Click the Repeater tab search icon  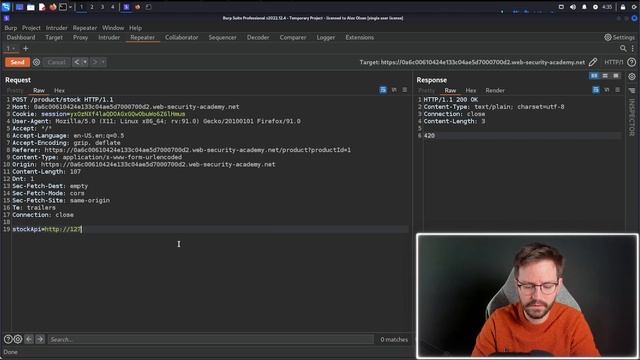(x=623, y=49)
